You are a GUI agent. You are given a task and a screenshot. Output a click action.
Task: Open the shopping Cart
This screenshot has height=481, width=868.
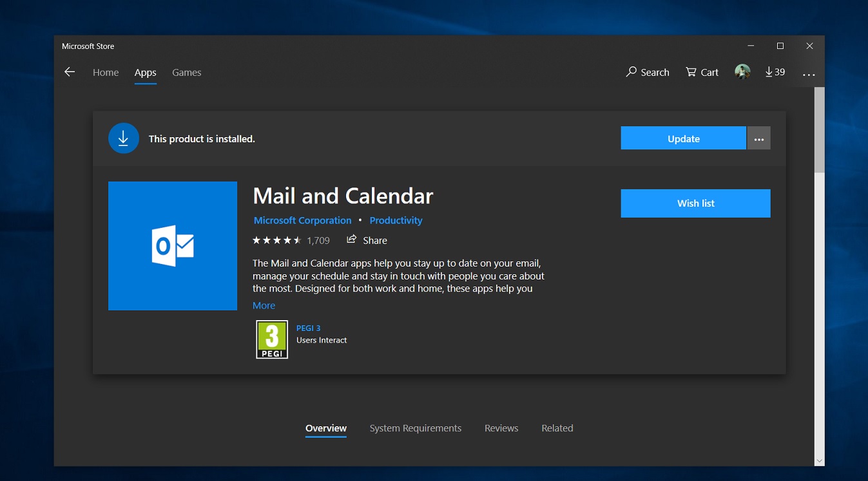pos(701,72)
